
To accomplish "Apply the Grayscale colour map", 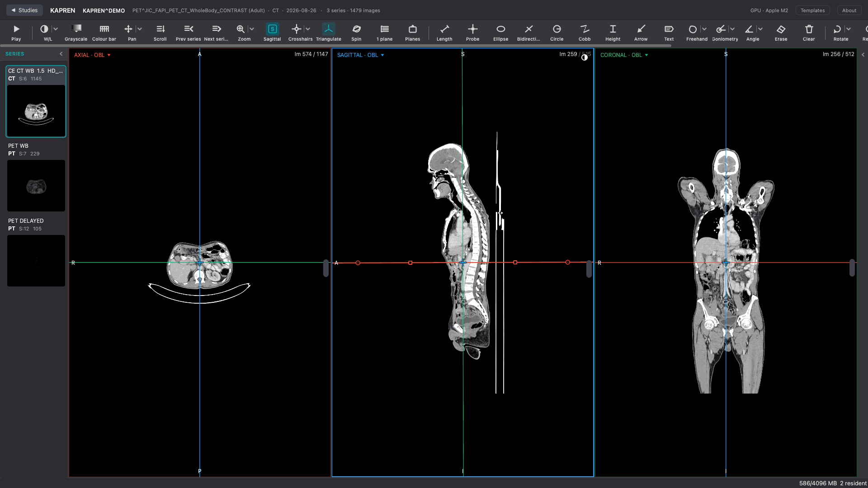I will (x=76, y=33).
